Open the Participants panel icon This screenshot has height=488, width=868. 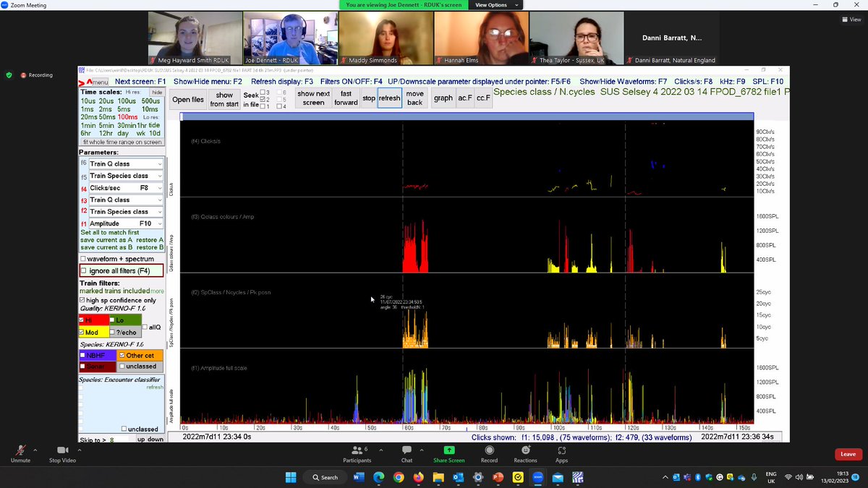point(356,450)
